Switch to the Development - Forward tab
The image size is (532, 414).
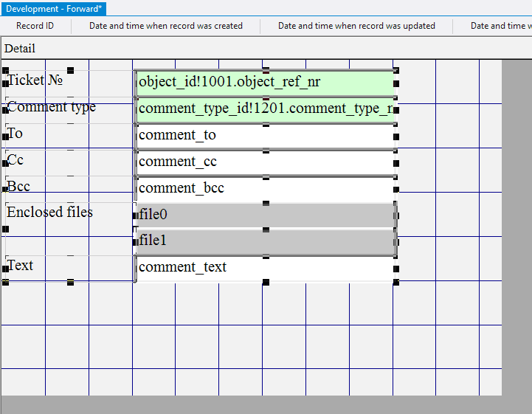[x=55, y=9]
